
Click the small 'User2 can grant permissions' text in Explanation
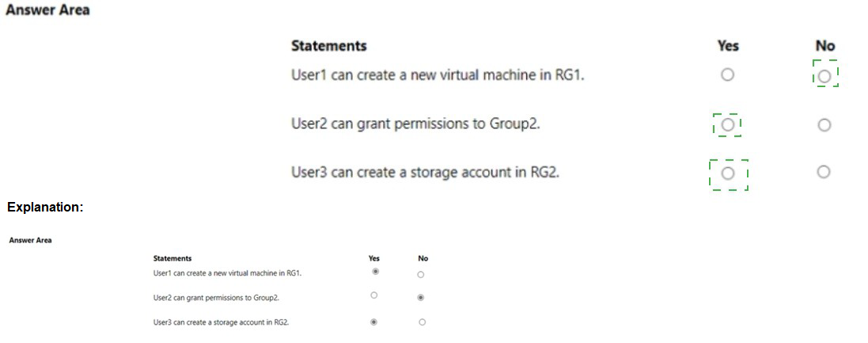(216, 298)
